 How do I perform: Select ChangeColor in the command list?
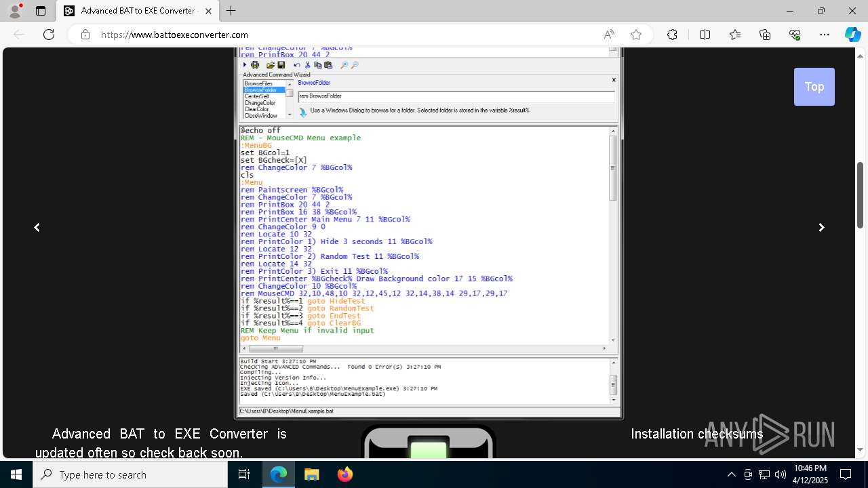click(260, 103)
